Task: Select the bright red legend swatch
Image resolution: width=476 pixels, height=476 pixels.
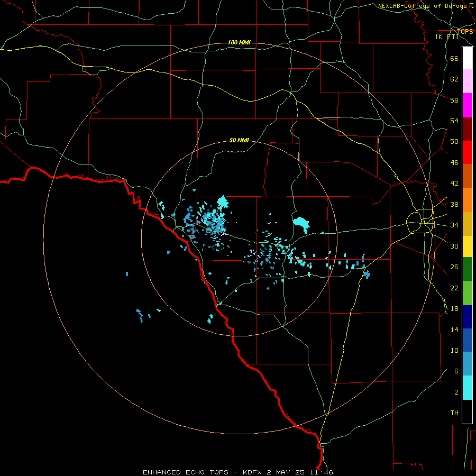Action: click(467, 152)
